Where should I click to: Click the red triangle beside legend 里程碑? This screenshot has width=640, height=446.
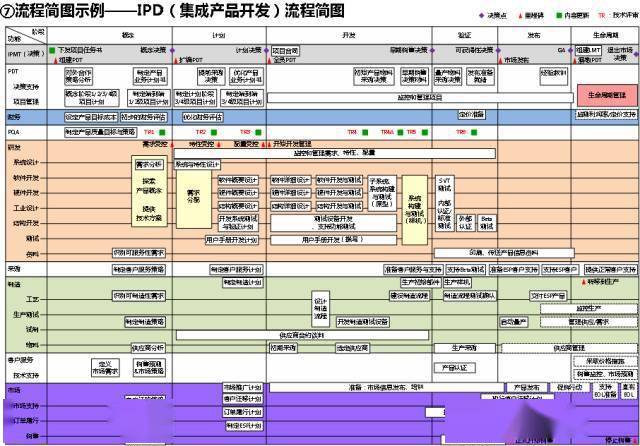(520, 16)
